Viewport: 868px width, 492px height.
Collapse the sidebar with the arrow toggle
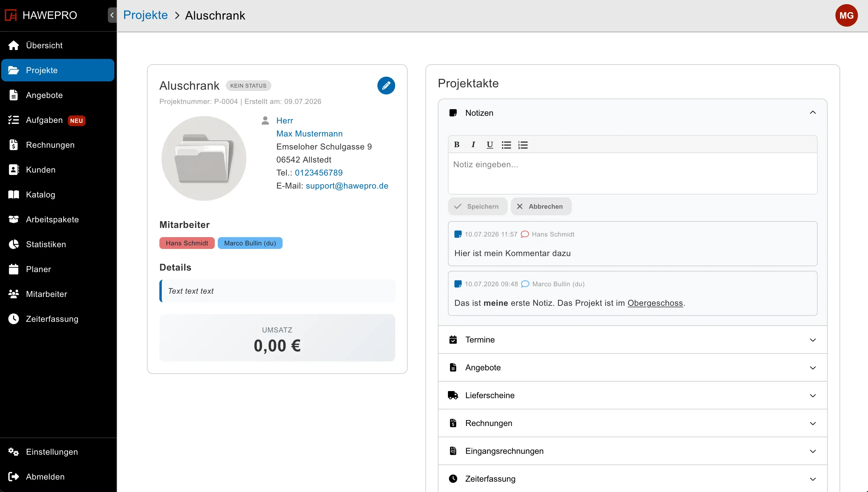tap(112, 15)
